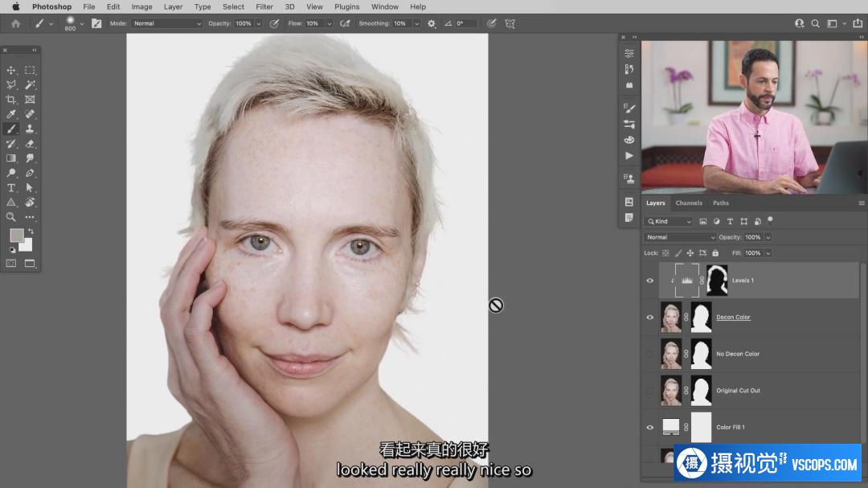Open the layer Opacity dropdown arrow
Viewport: 868px width, 488px height.
click(x=768, y=237)
